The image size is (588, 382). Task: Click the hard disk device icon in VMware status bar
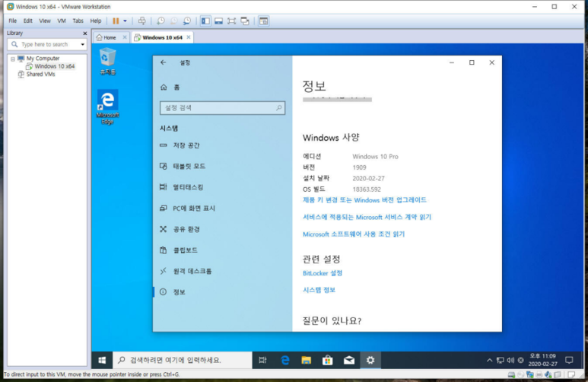pyautogui.click(x=511, y=374)
